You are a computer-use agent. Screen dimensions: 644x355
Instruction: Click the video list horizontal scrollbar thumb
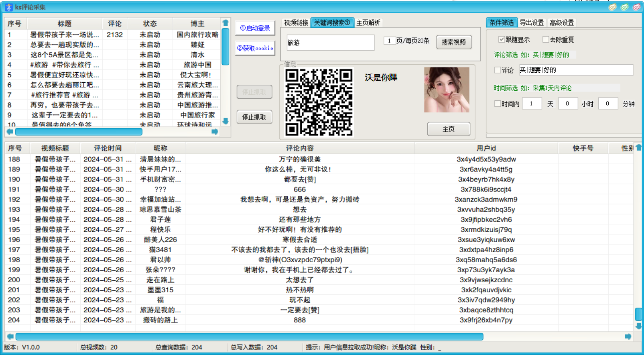click(79, 132)
